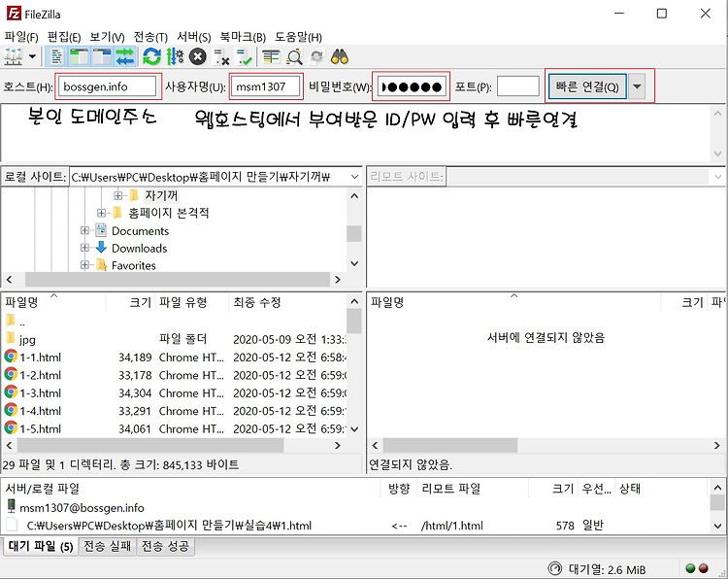Expand the Favorites tree node
728x579 pixels.
pos(84,265)
